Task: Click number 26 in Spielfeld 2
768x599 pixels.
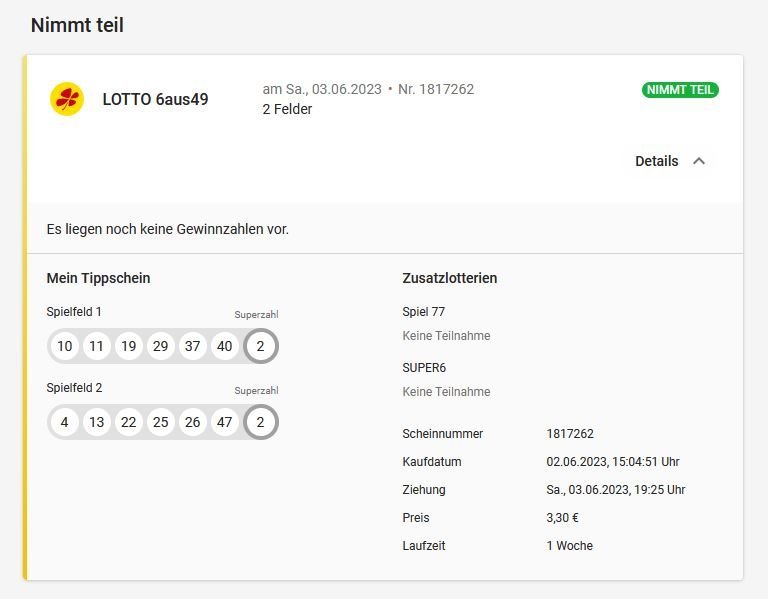Action: pos(192,422)
